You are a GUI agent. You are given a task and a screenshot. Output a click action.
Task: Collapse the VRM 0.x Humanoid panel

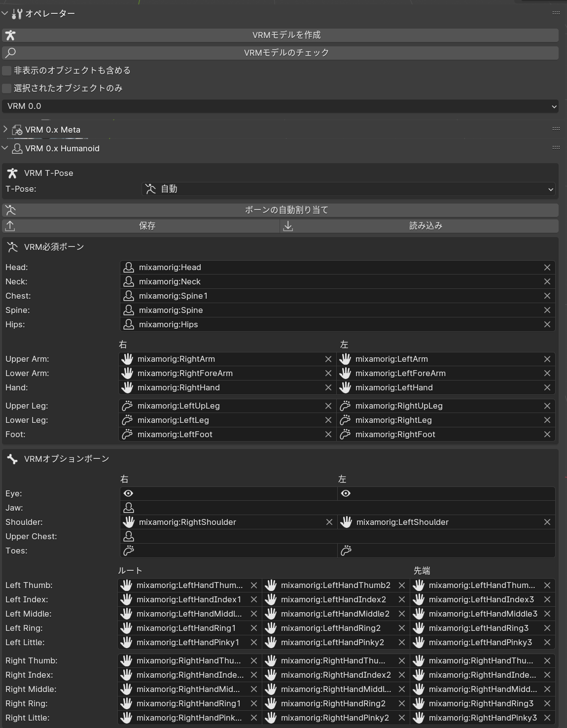5,148
